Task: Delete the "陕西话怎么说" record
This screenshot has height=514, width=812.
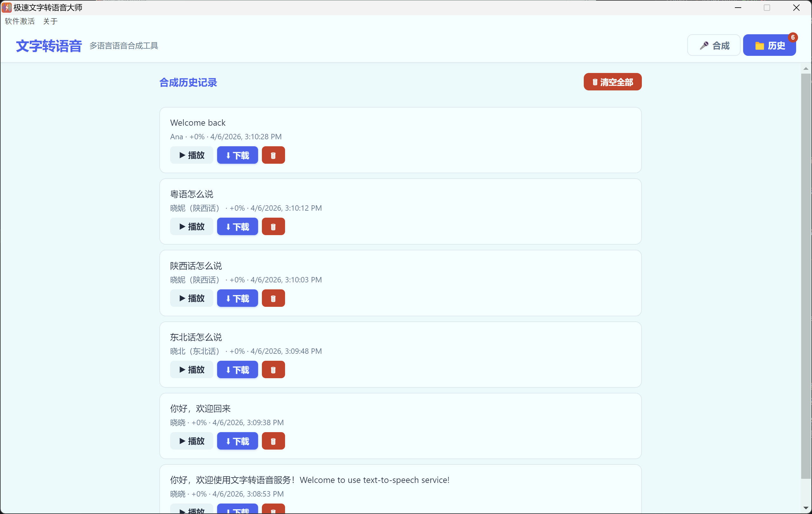Action: [x=273, y=298]
